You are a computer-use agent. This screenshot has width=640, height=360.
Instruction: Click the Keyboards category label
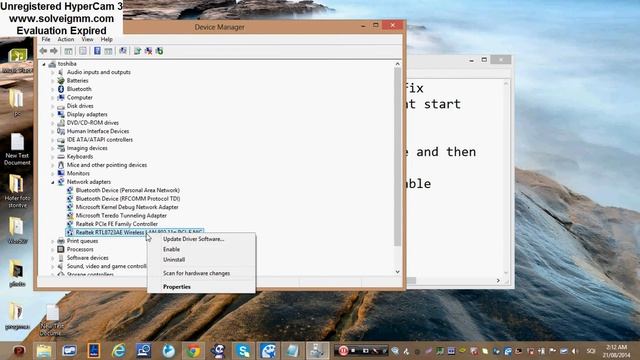(x=80, y=157)
